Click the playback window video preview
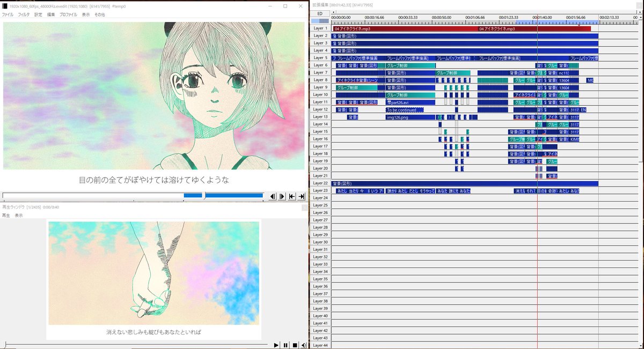Viewport: 644px width, 349px height. click(154, 273)
